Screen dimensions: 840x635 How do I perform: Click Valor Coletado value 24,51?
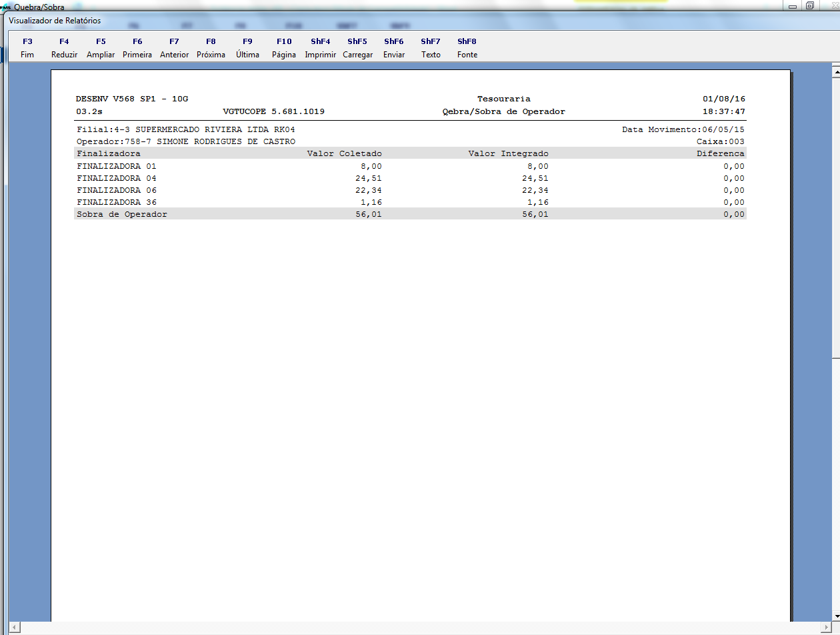[369, 178]
